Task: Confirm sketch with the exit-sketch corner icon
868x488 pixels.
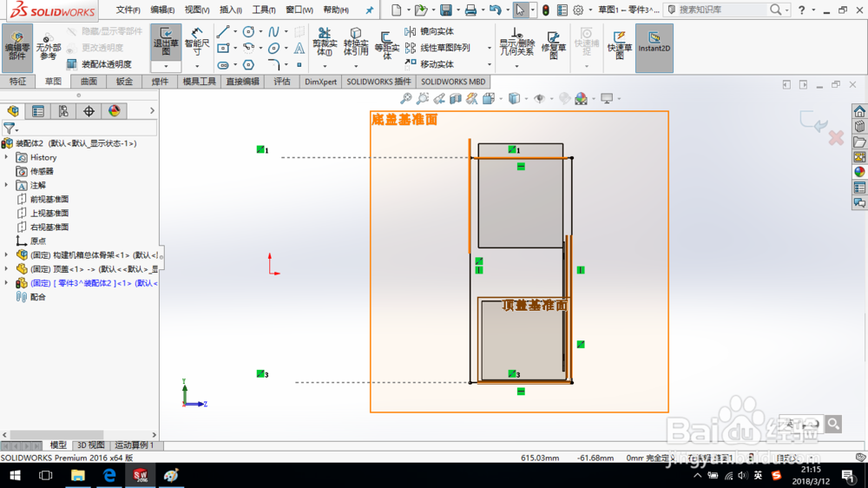Action: [814, 122]
